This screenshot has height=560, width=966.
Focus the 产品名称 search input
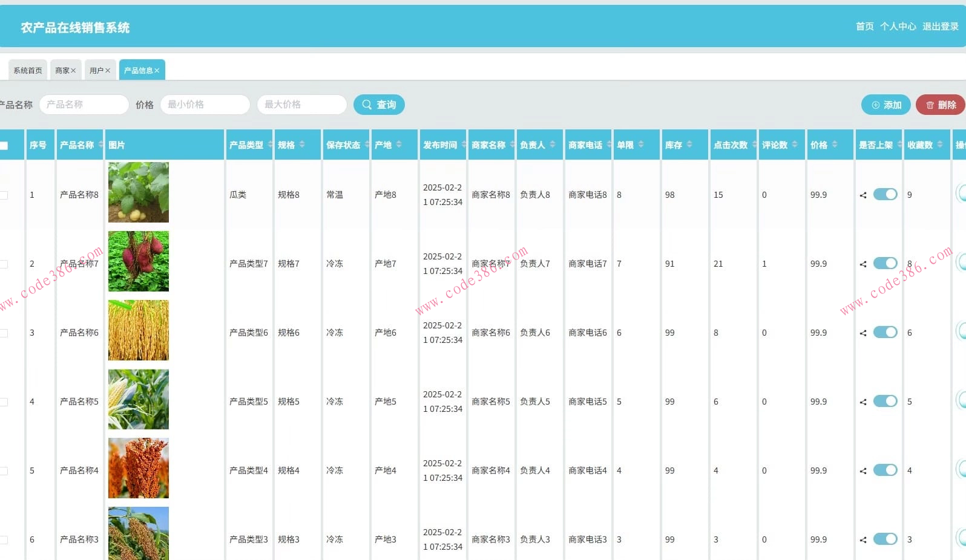[x=84, y=105]
